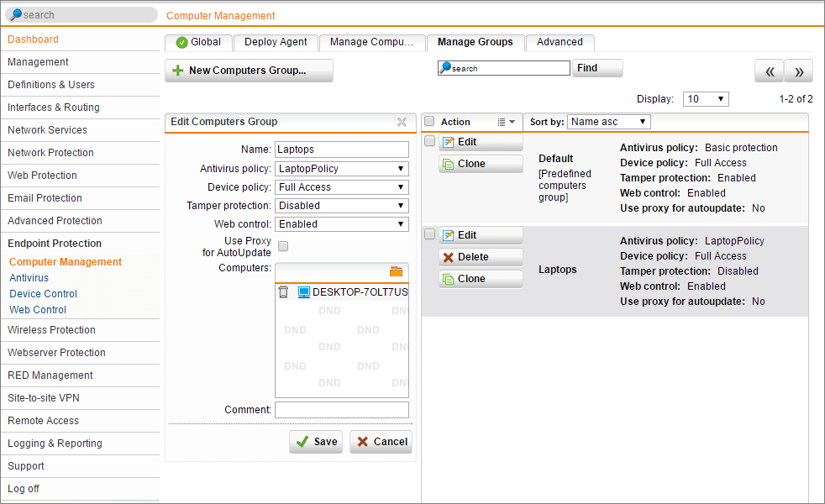
Task: Select the Default group checkbox
Action: coord(429,141)
